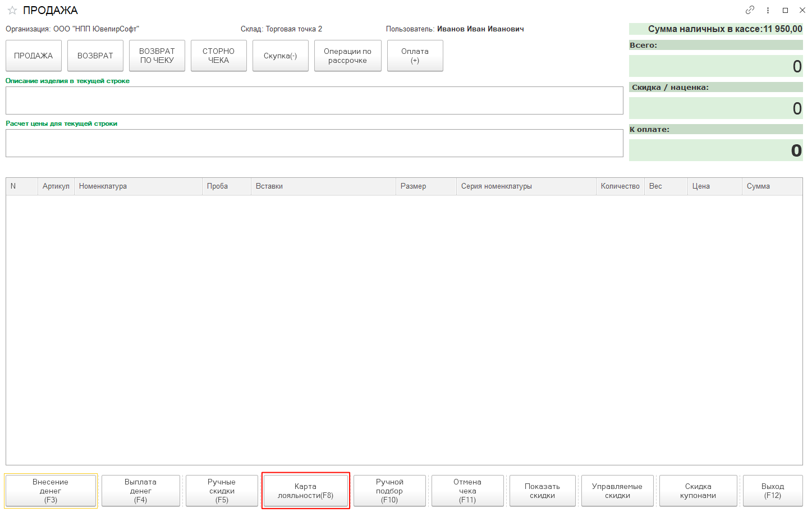Open Ручные скидки (F5)

[x=222, y=491]
